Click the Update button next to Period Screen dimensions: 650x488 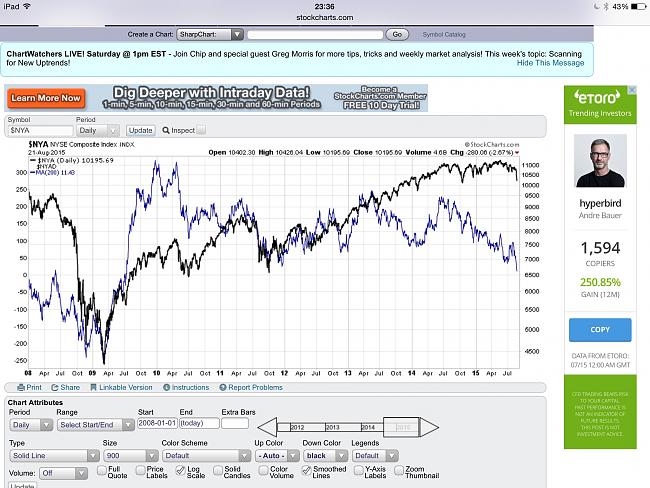pyautogui.click(x=141, y=130)
